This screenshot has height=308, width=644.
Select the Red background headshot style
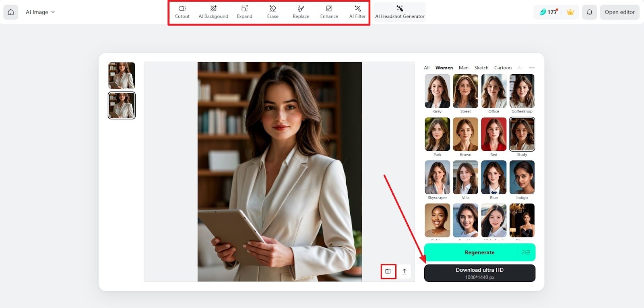[493, 135]
